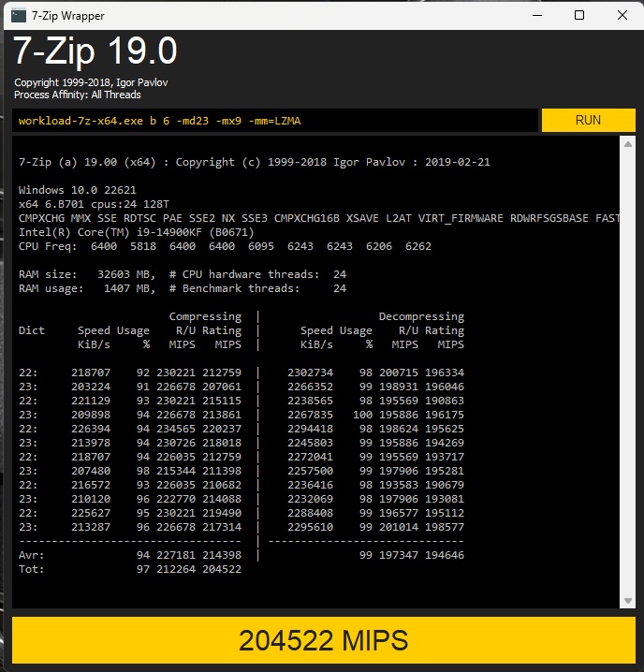Viewport: 644px width, 672px height.
Task: Click the scrollbar down arrow
Action: click(628, 601)
